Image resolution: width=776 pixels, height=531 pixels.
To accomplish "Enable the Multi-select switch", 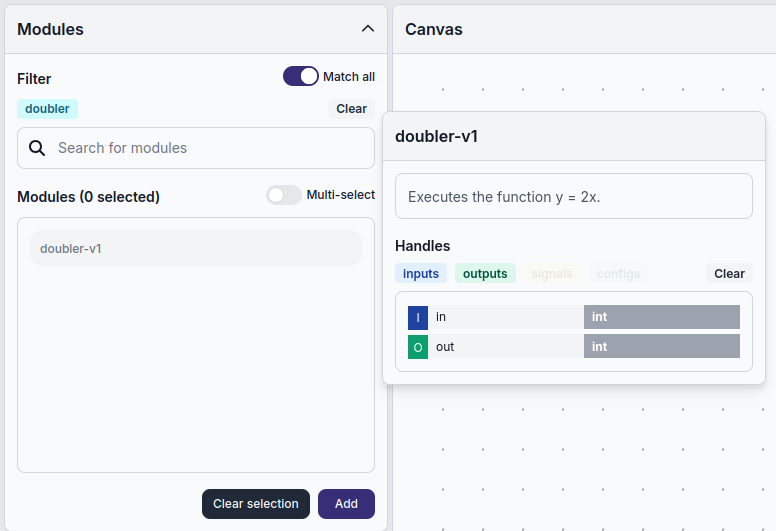I will click(284, 195).
